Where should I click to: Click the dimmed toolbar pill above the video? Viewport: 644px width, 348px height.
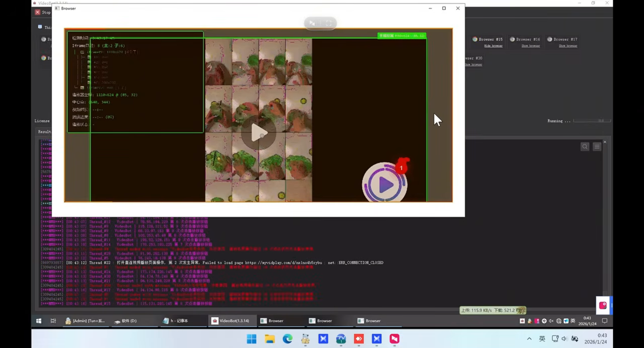(x=320, y=23)
